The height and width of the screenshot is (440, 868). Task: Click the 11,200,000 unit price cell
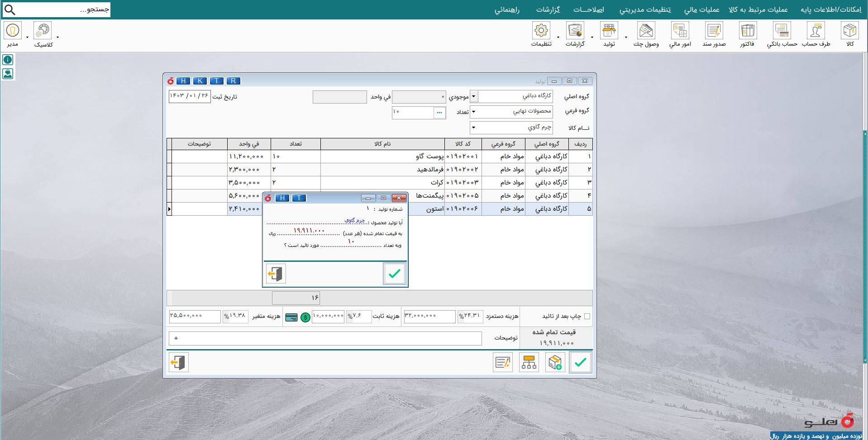click(249, 156)
